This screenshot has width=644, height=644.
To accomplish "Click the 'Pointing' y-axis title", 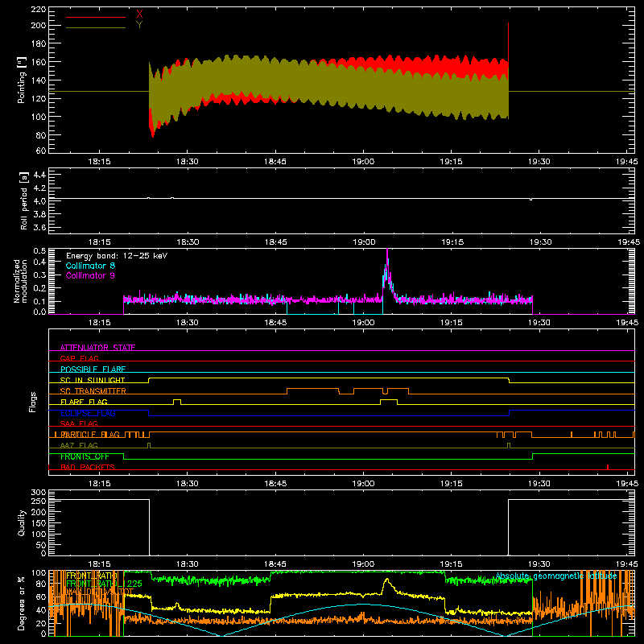I will point(22,80).
